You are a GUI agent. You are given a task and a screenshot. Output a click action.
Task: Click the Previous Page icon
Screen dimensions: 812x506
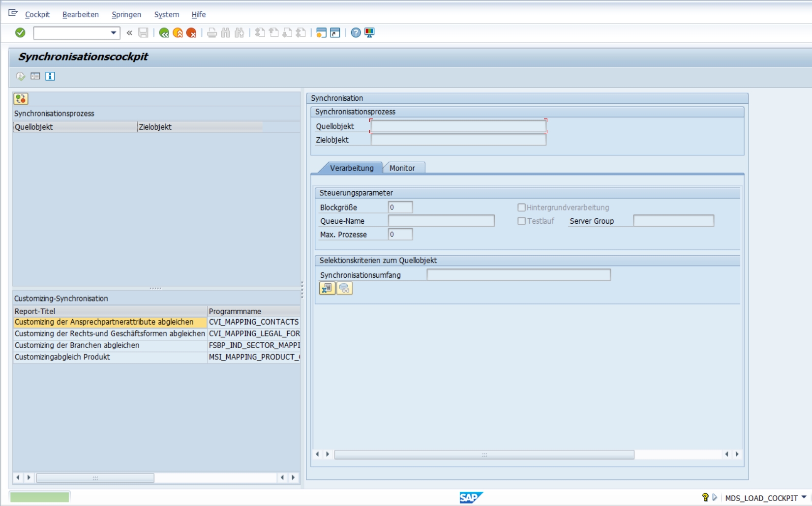274,33
